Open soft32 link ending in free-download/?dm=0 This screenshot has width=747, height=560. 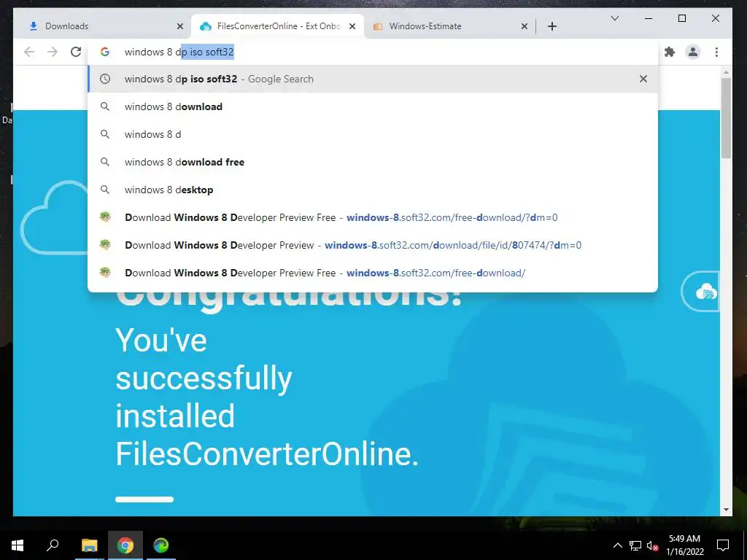pyautogui.click(x=373, y=217)
